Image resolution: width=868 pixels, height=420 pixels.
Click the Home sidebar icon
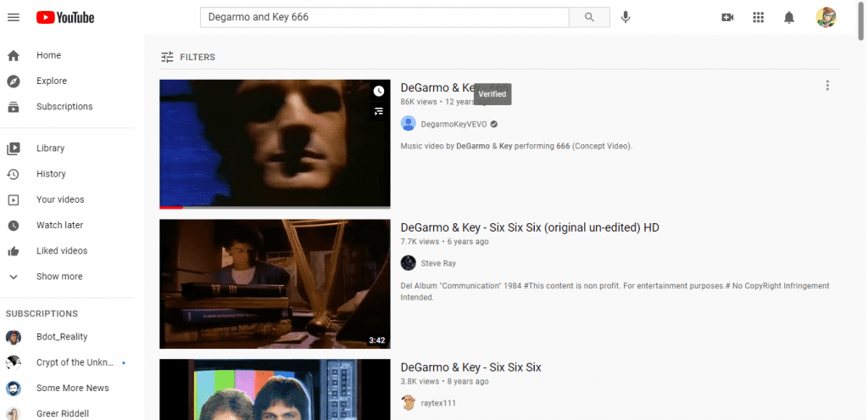[x=14, y=55]
